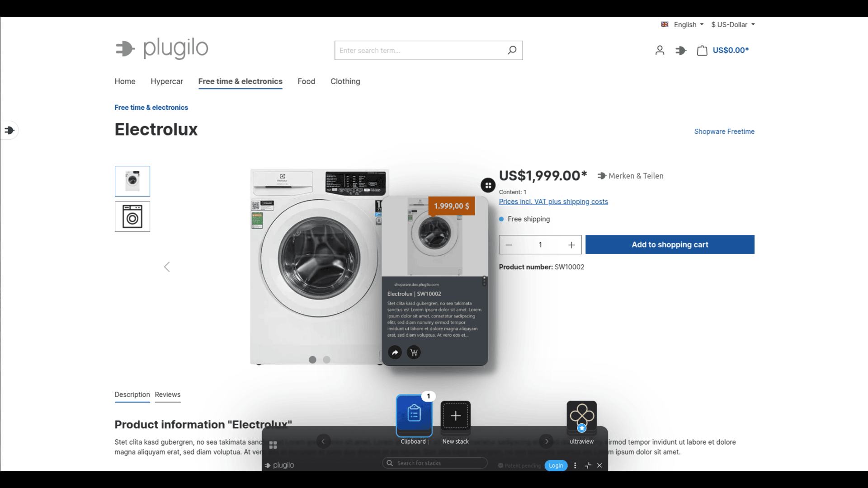868x488 pixels.
Task: Click the plugilo side tab icon
Action: (x=9, y=131)
